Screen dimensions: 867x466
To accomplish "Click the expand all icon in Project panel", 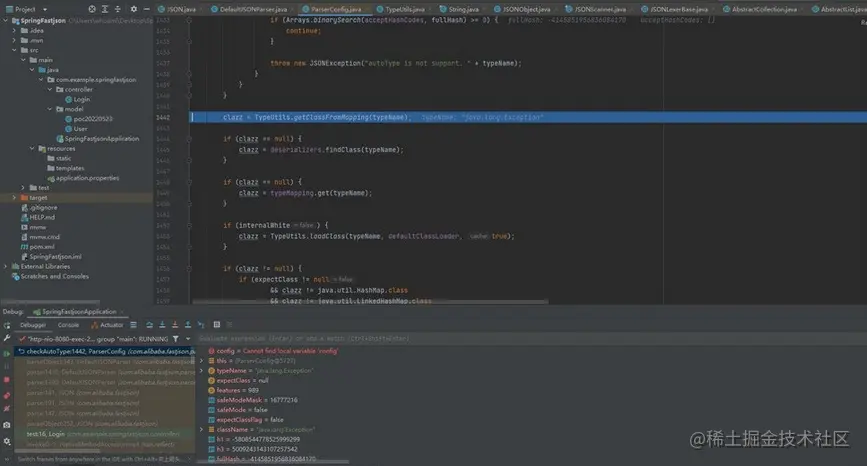I will click(105, 9).
